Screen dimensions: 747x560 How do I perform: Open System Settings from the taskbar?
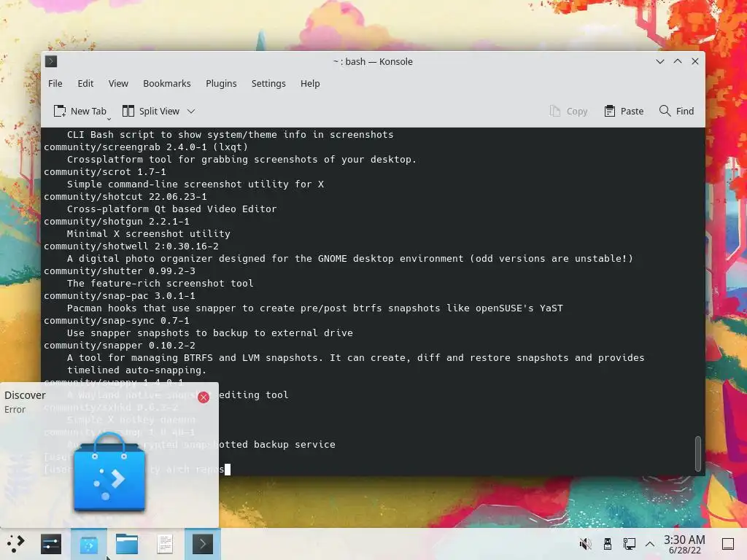tap(51, 544)
